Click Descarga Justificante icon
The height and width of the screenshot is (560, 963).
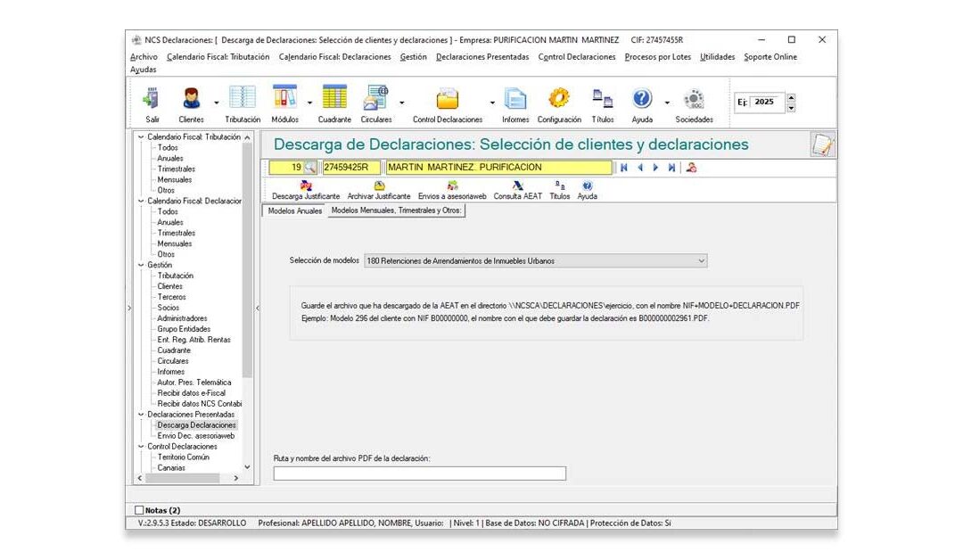point(306,185)
